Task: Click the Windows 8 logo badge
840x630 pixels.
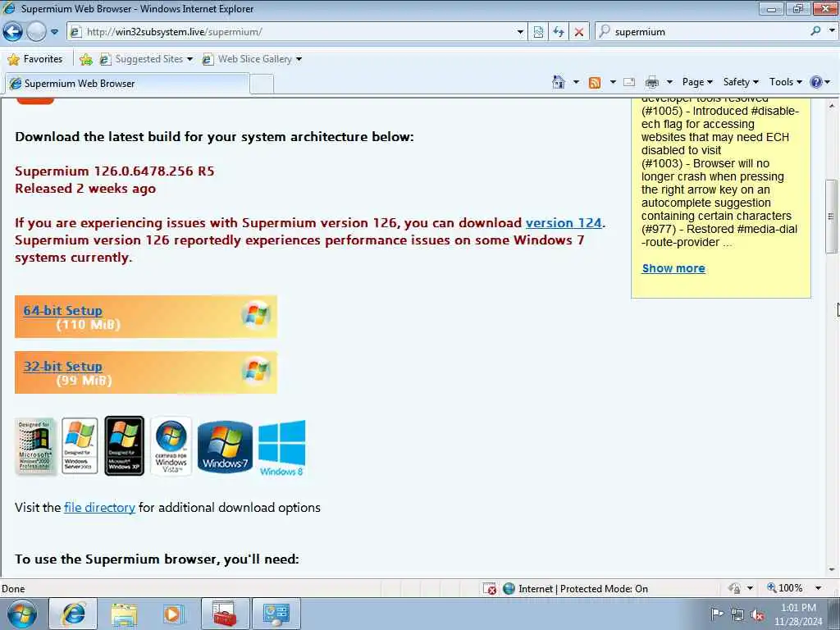Action: (282, 449)
